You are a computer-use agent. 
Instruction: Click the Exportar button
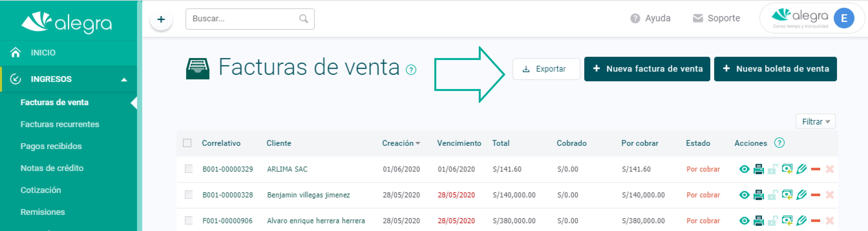pyautogui.click(x=546, y=69)
